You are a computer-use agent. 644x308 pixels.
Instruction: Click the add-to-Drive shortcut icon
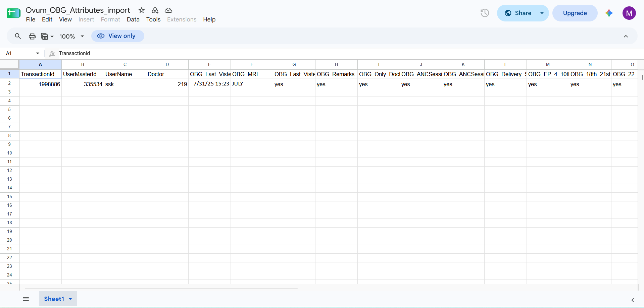[x=155, y=10]
